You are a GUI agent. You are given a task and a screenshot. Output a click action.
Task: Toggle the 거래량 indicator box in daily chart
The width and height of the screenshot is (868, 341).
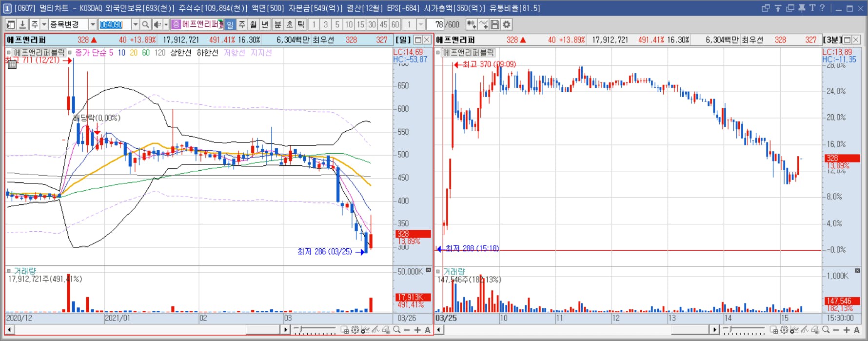[9, 271]
